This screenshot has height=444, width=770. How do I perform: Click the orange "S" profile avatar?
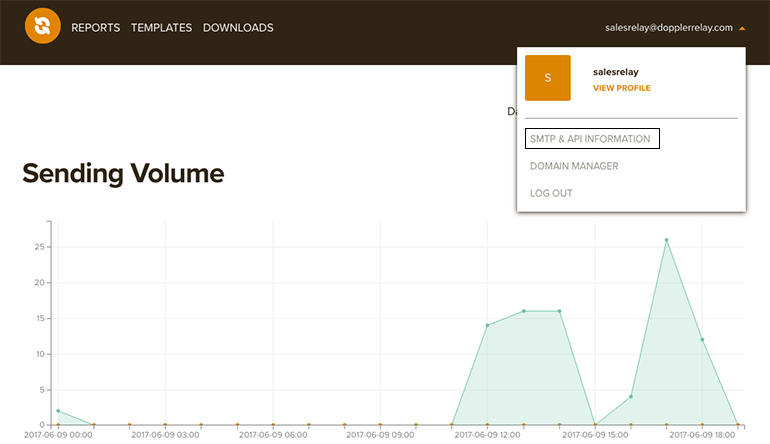click(x=547, y=78)
